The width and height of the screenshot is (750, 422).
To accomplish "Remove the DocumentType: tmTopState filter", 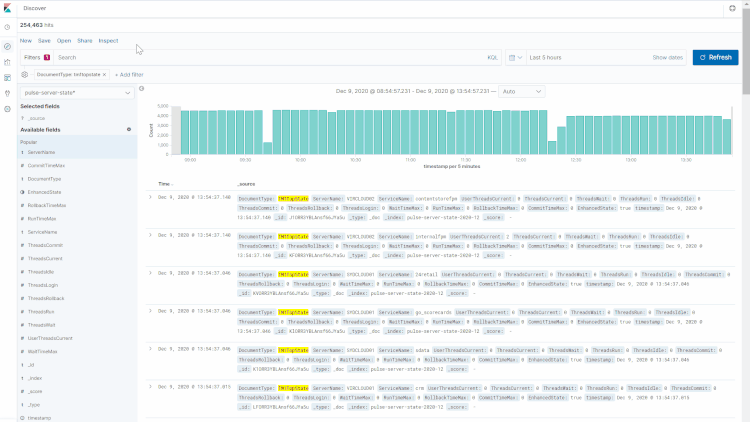I will coord(104,75).
